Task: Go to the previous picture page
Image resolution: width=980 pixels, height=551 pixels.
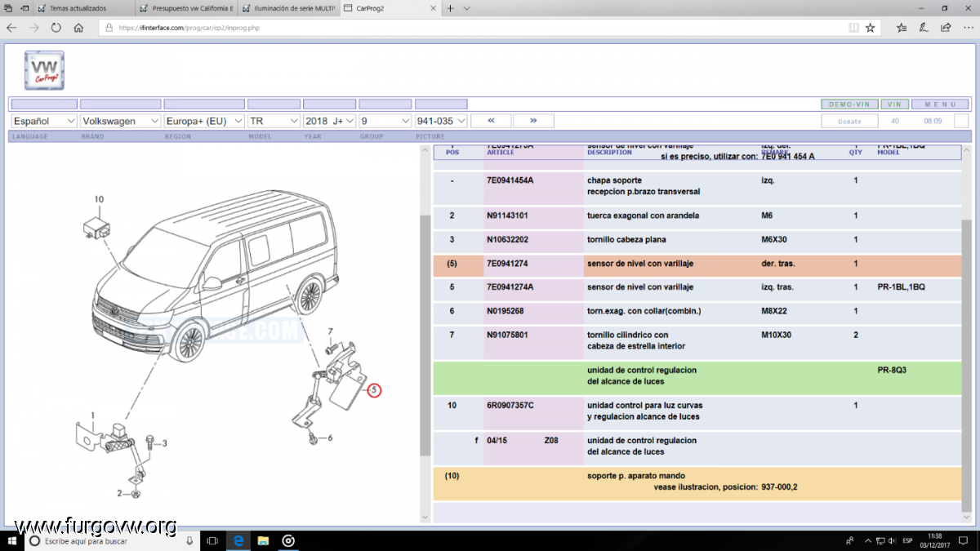Action: 492,121
